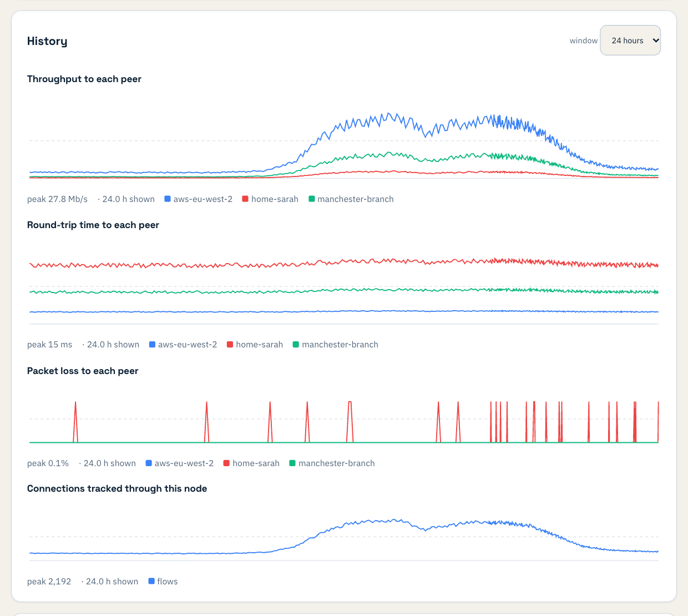Click the Throughput line chart
The image size is (688, 616).
(x=344, y=141)
